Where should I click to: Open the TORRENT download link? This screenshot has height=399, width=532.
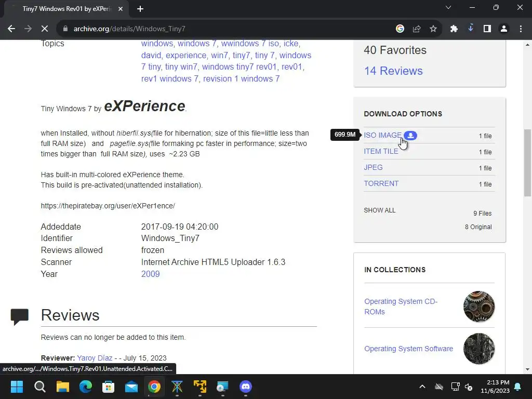(x=381, y=183)
